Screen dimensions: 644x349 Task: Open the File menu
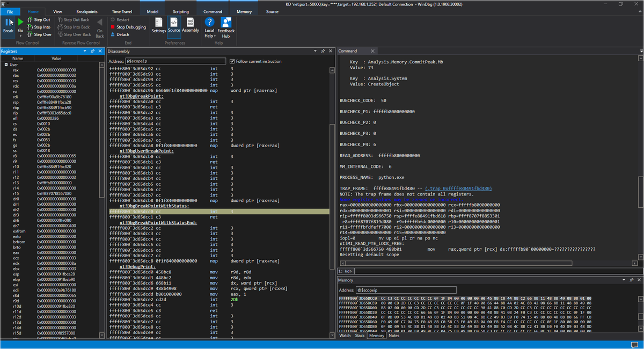pos(10,11)
